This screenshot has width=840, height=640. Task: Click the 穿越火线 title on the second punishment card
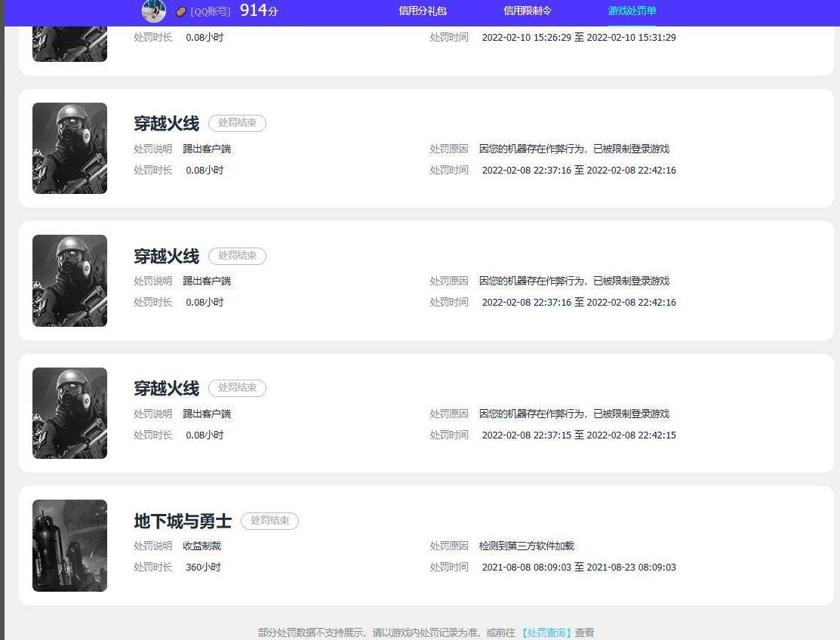(166, 256)
